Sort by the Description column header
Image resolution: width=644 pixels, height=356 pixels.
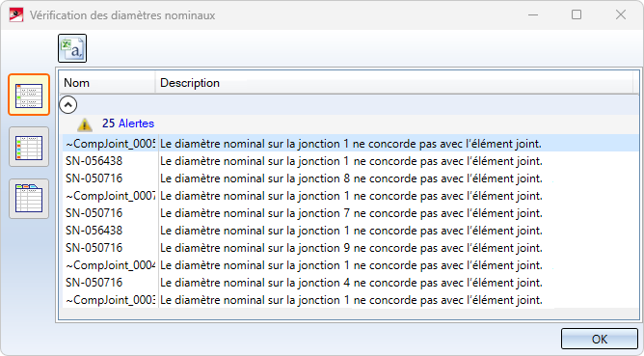click(x=394, y=83)
